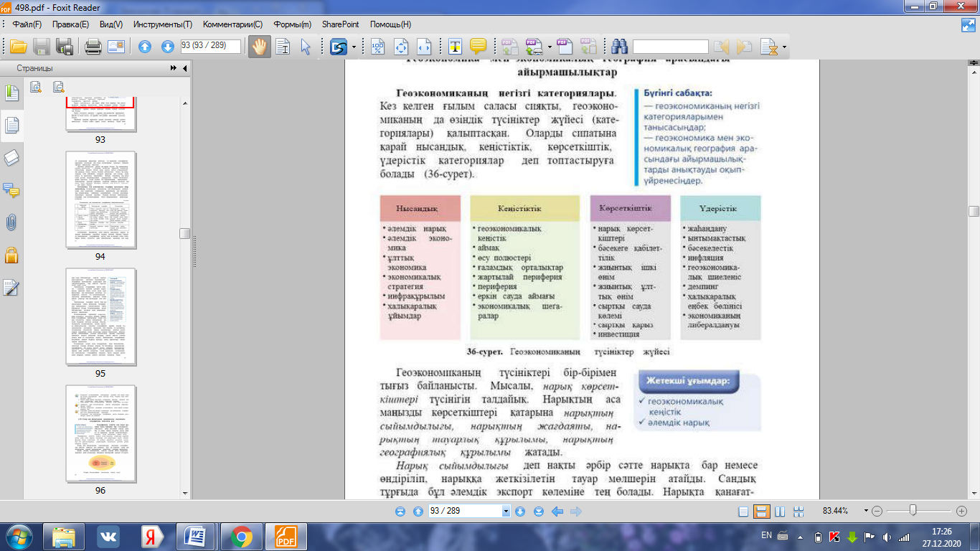Click the Save As double floppy icon
The image size is (980, 551).
65,47
